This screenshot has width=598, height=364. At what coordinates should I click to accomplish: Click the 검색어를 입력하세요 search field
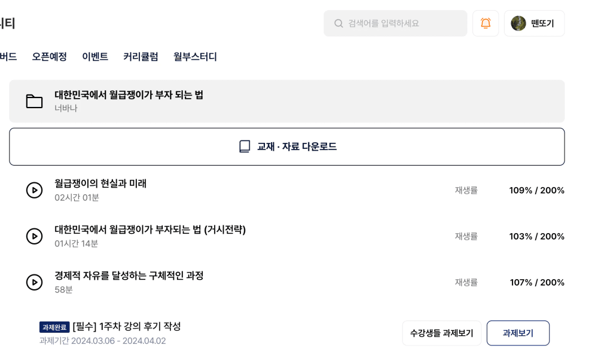pos(395,23)
